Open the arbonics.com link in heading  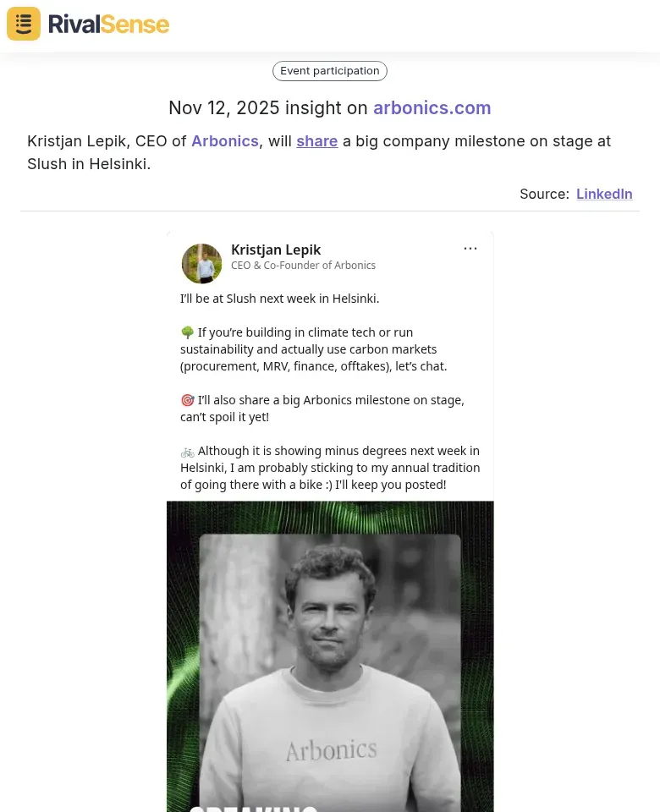point(432,108)
